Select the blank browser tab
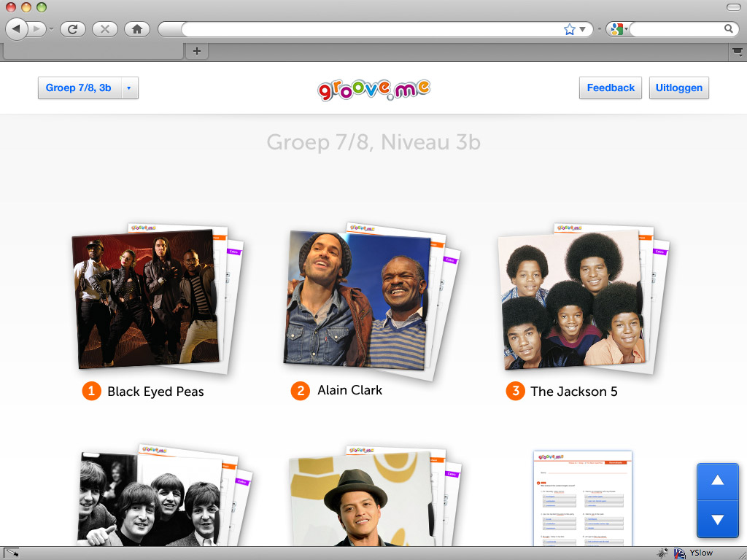Screen dimensions: 747x560 [x=93, y=52]
